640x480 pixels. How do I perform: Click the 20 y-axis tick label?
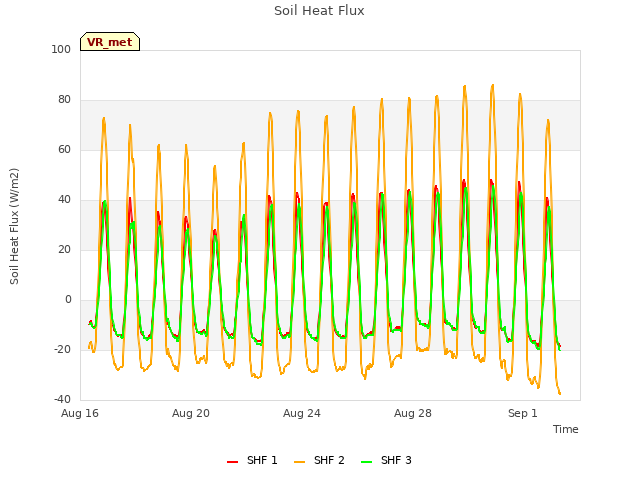coord(64,249)
